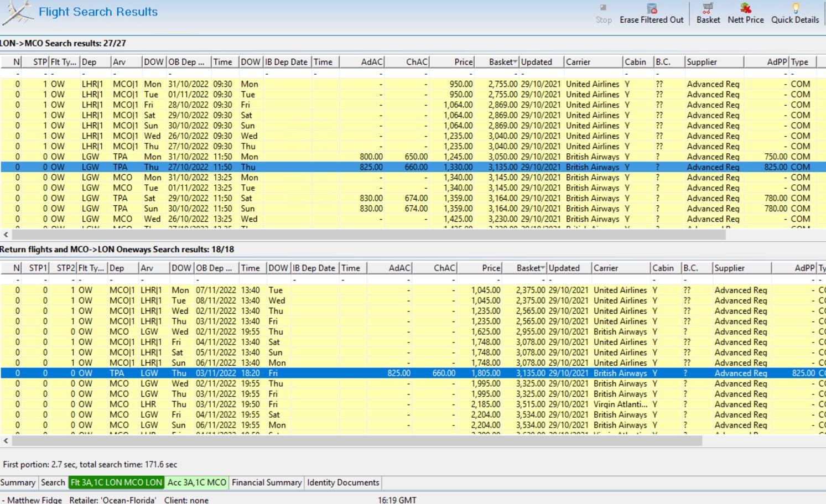Click Basket sort arrow in return grid

tap(543, 268)
